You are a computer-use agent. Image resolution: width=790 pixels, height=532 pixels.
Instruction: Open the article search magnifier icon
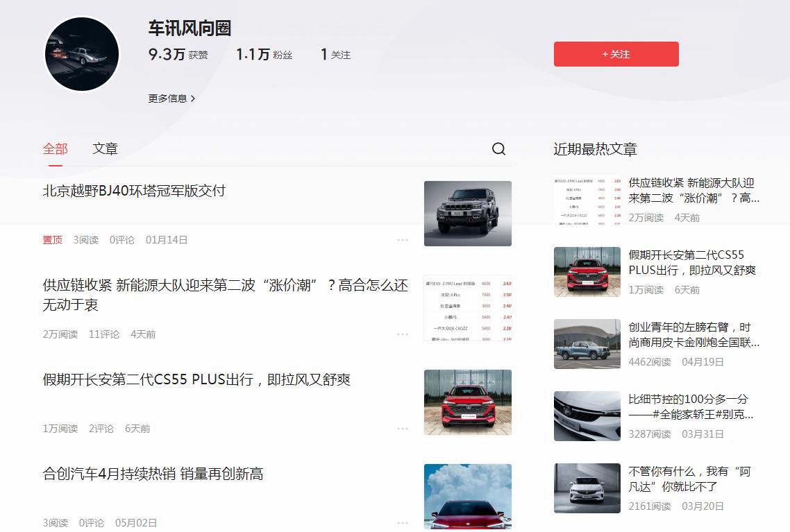coord(498,148)
